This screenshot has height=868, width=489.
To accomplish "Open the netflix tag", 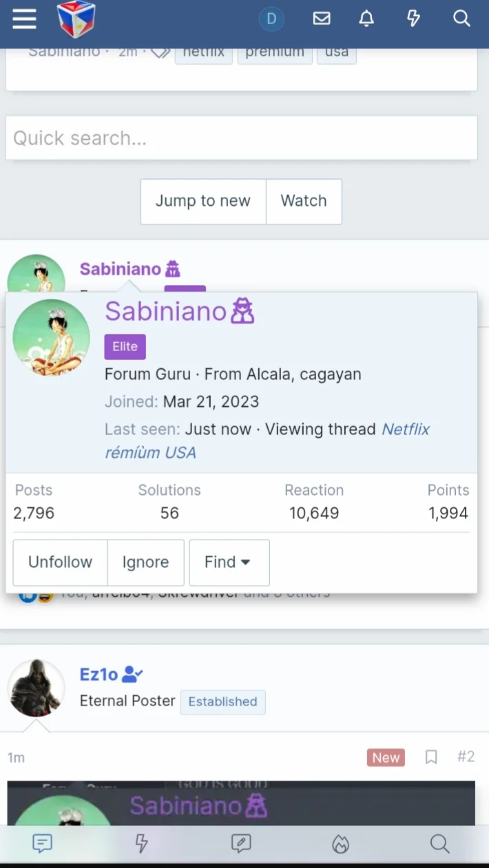I will click(204, 52).
